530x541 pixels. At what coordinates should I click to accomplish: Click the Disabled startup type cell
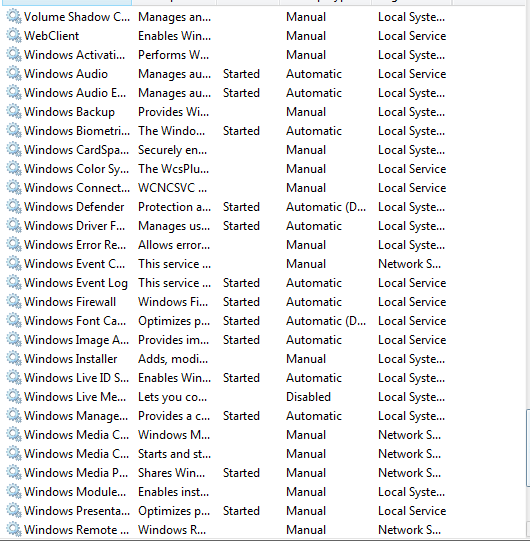[x=308, y=396]
